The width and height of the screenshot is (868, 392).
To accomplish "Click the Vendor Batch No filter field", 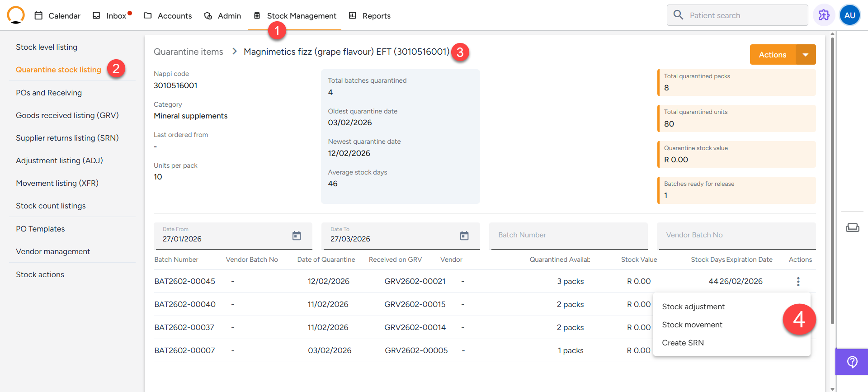I will pyautogui.click(x=736, y=235).
